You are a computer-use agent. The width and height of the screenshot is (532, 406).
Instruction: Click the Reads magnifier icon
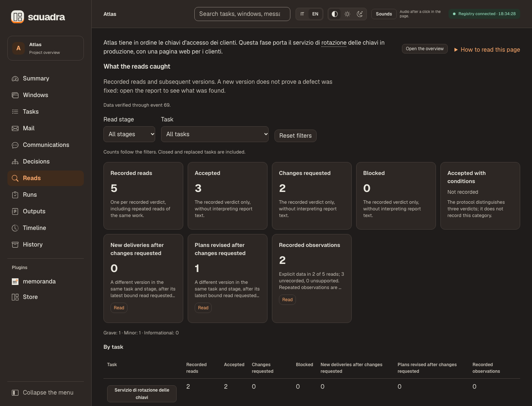15,178
